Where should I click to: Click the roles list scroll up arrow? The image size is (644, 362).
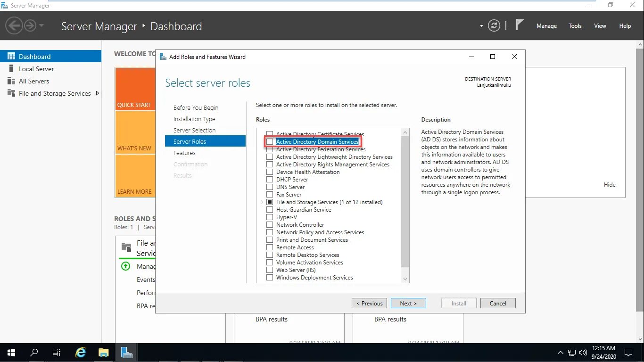coord(405,132)
